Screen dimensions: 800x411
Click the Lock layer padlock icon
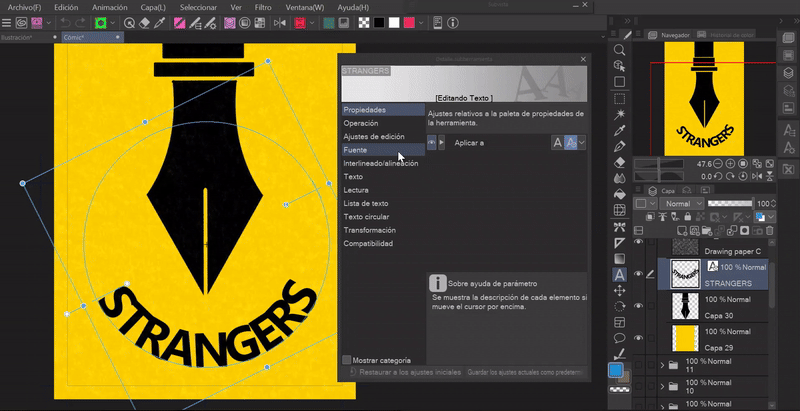pyautogui.click(x=687, y=217)
